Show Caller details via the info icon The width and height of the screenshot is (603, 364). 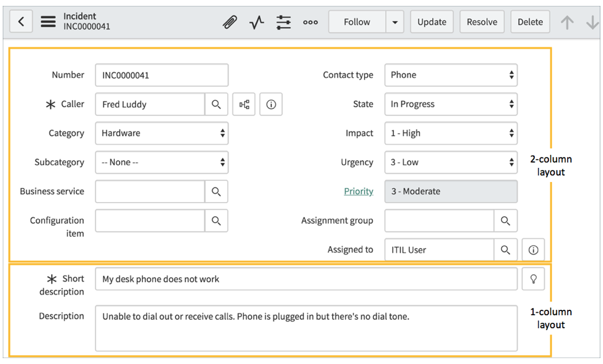[271, 104]
